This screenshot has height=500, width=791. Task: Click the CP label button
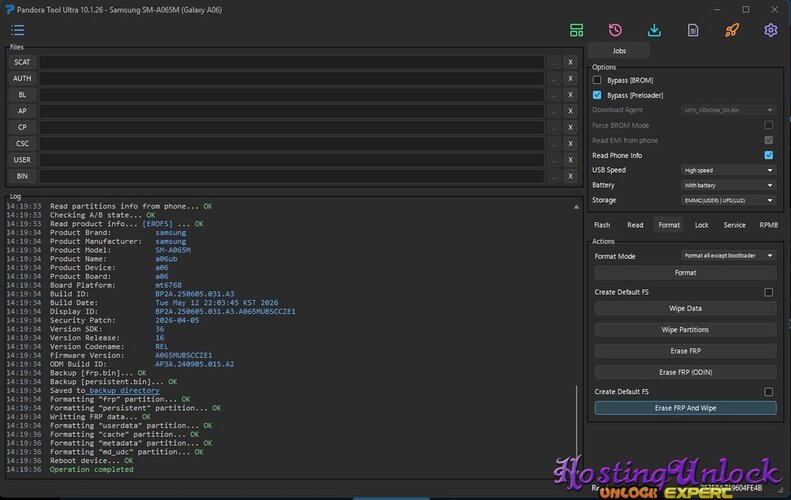click(x=22, y=127)
